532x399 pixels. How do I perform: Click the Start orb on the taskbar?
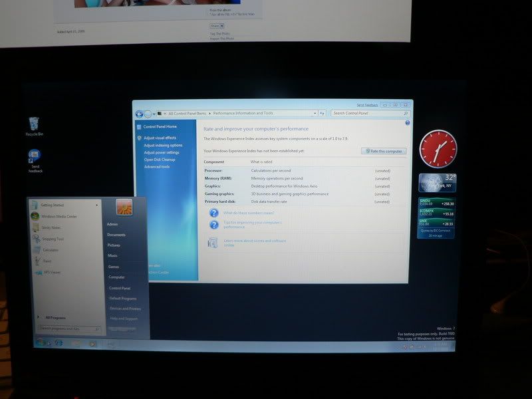(x=41, y=342)
